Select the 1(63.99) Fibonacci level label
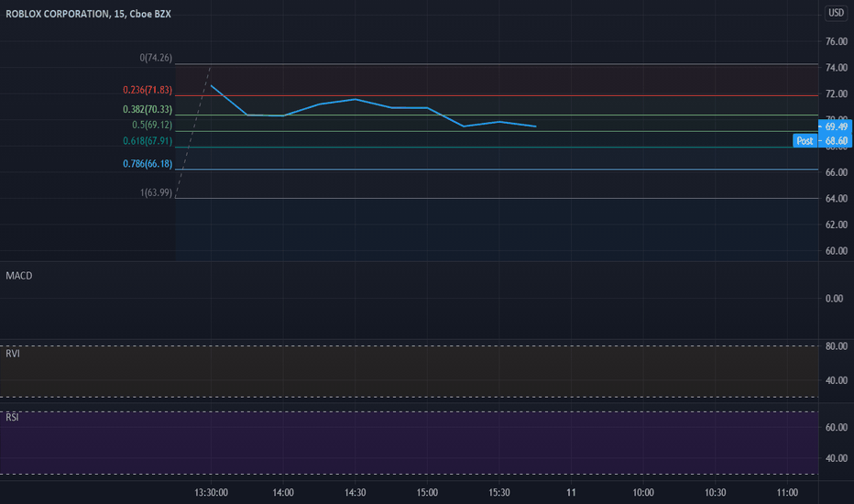854x504 pixels. [x=156, y=192]
